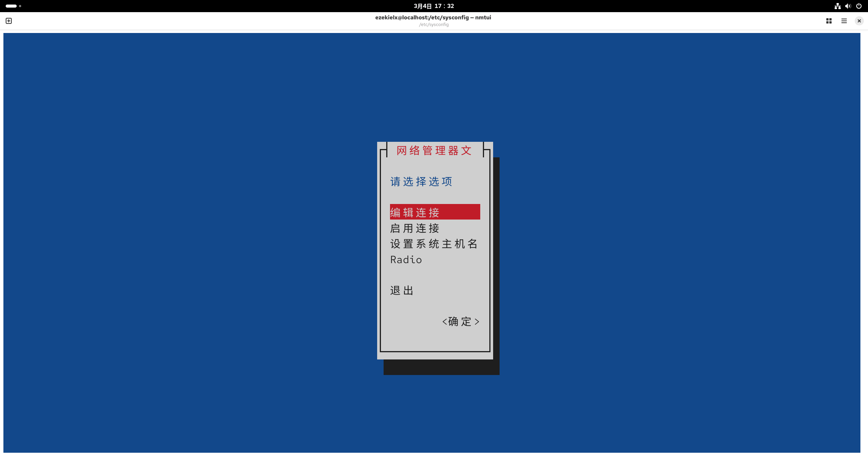The width and height of the screenshot is (868, 455).
Task: Open the power menu icon
Action: click(859, 6)
